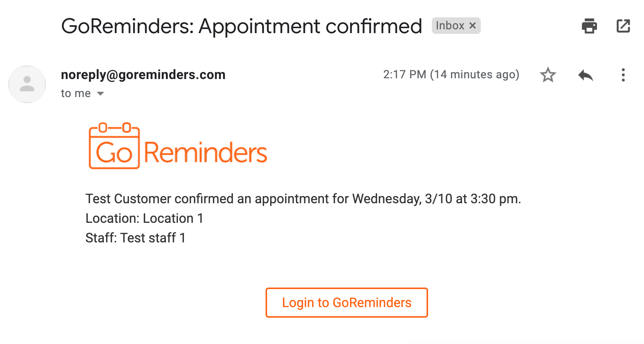This screenshot has width=644, height=344.
Task: Click the "Staff: Test staff 1" line
Action: coord(135,238)
